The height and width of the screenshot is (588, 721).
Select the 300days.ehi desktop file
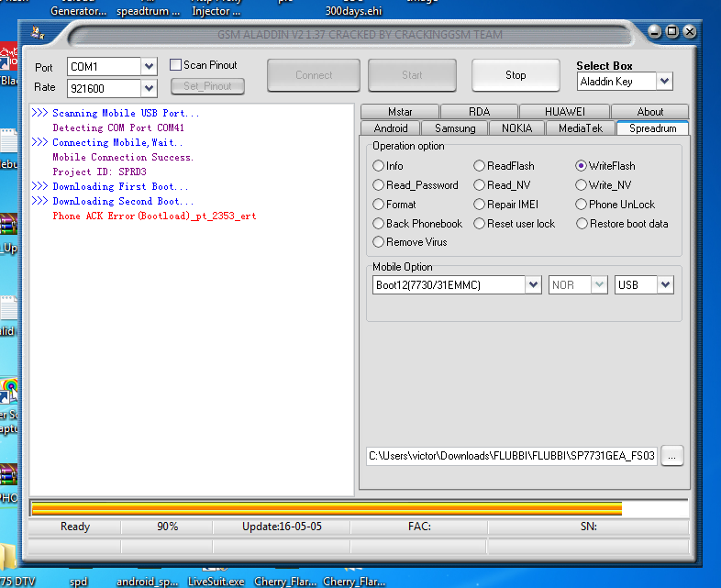tap(352, 11)
